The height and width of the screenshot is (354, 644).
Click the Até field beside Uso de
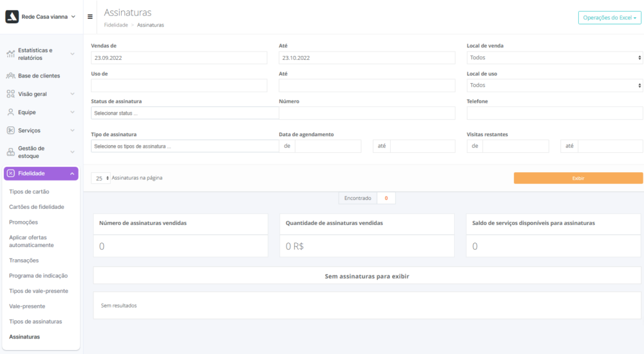click(x=367, y=86)
